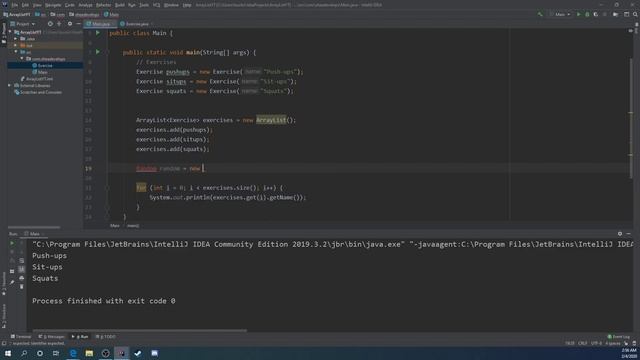
Task: Open the Run tool window tab
Action: point(80,336)
